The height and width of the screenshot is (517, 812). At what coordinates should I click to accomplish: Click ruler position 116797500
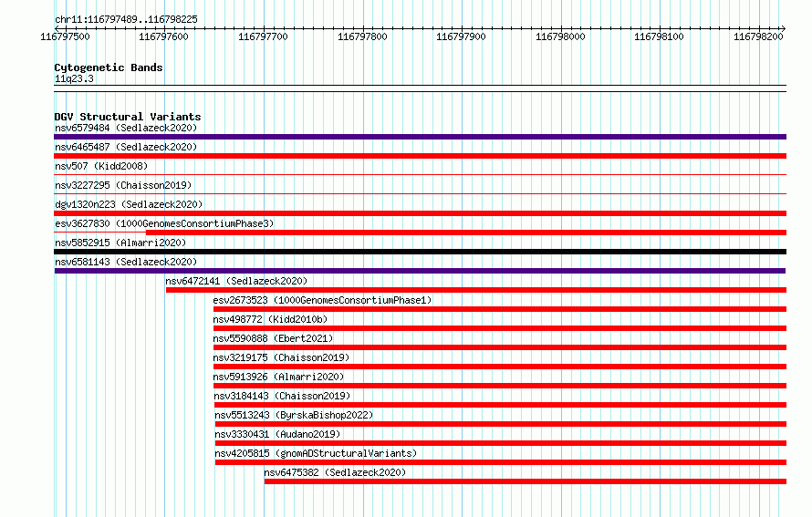click(66, 36)
